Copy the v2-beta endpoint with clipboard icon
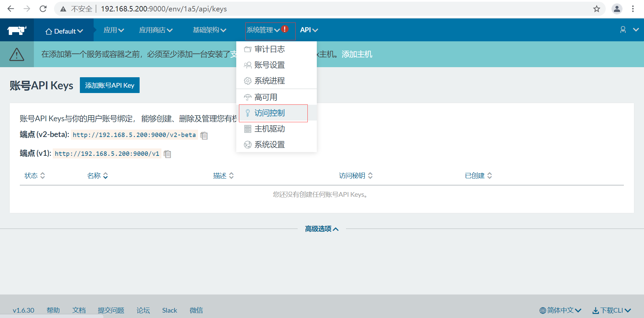This screenshot has height=318, width=644. (x=204, y=135)
